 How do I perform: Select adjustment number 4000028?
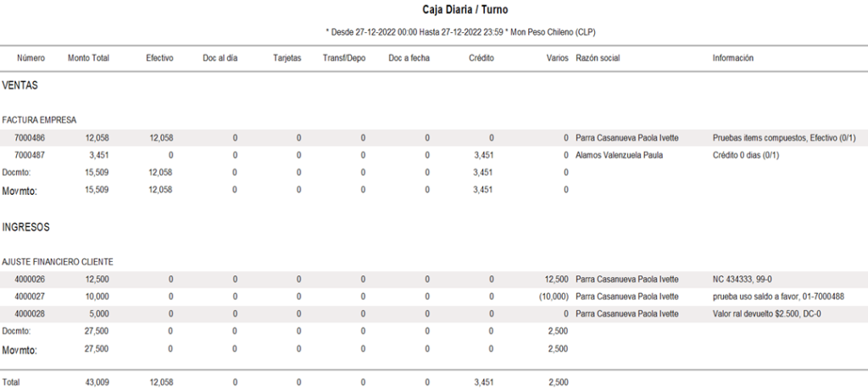click(30, 314)
